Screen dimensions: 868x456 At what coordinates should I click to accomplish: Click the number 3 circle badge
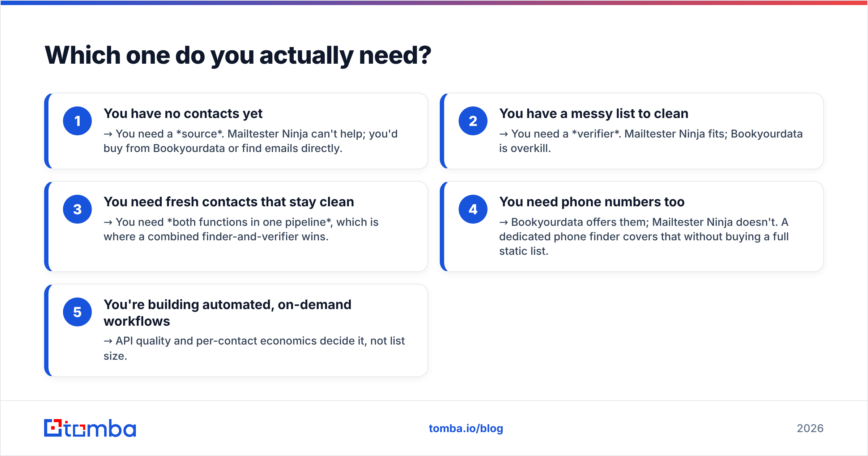pos(77,209)
